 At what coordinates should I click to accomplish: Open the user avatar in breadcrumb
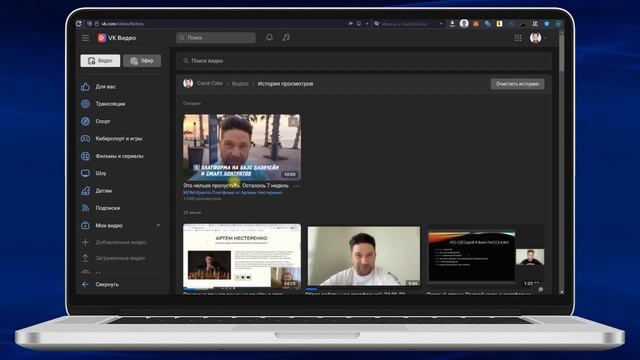188,83
